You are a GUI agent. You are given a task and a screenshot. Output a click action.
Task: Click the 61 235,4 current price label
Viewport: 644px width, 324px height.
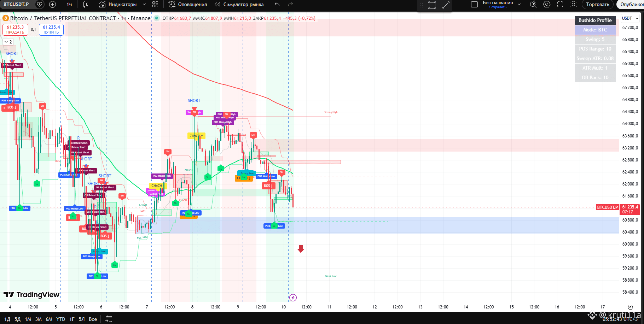coord(630,210)
